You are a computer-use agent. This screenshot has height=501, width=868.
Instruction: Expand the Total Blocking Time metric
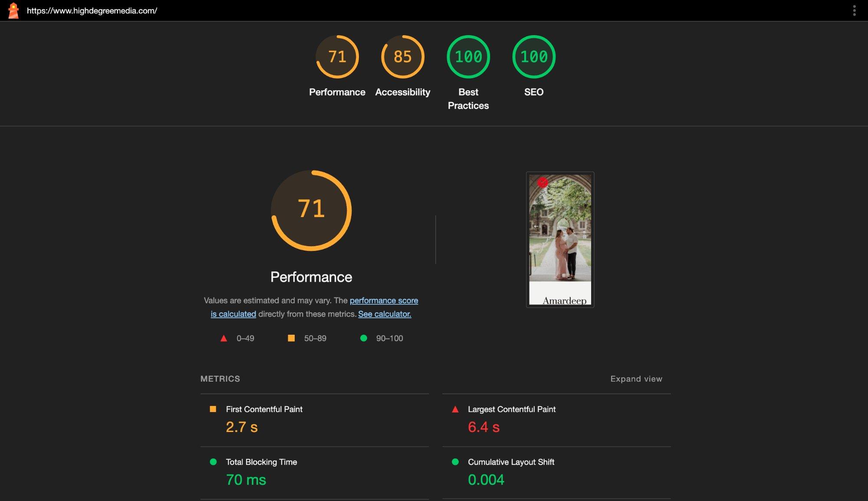pyautogui.click(x=261, y=462)
